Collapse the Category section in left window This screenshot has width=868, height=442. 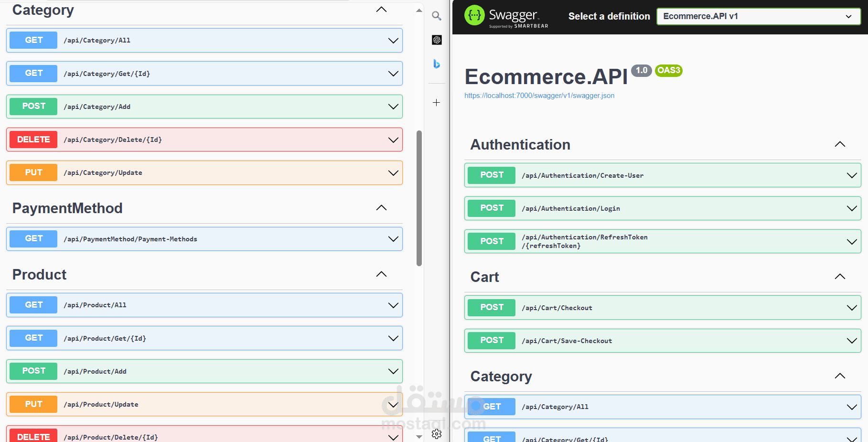[x=381, y=10]
